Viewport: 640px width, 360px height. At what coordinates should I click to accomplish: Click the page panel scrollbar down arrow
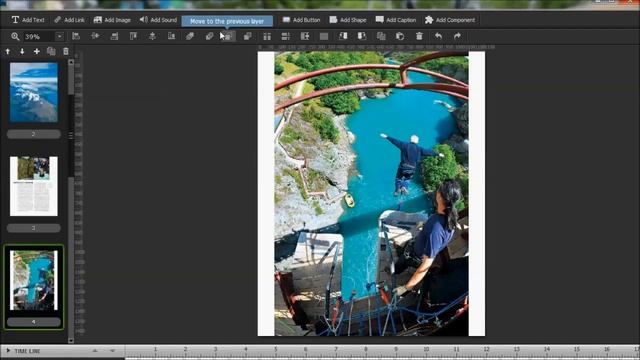(x=71, y=340)
